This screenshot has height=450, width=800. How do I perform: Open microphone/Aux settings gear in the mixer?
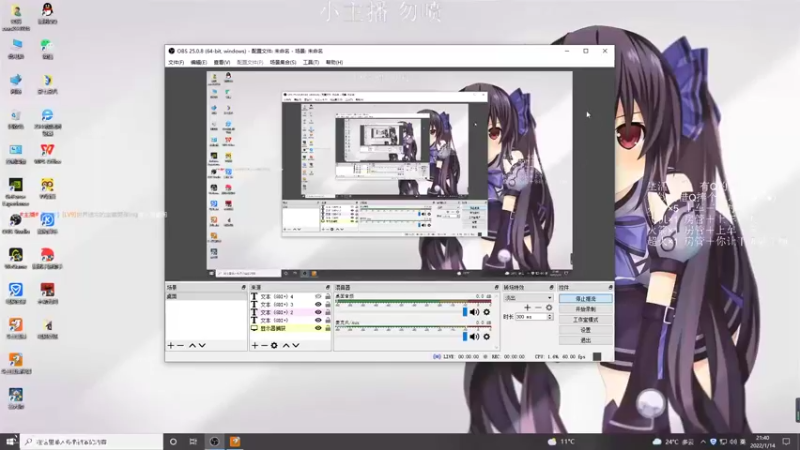click(486, 337)
